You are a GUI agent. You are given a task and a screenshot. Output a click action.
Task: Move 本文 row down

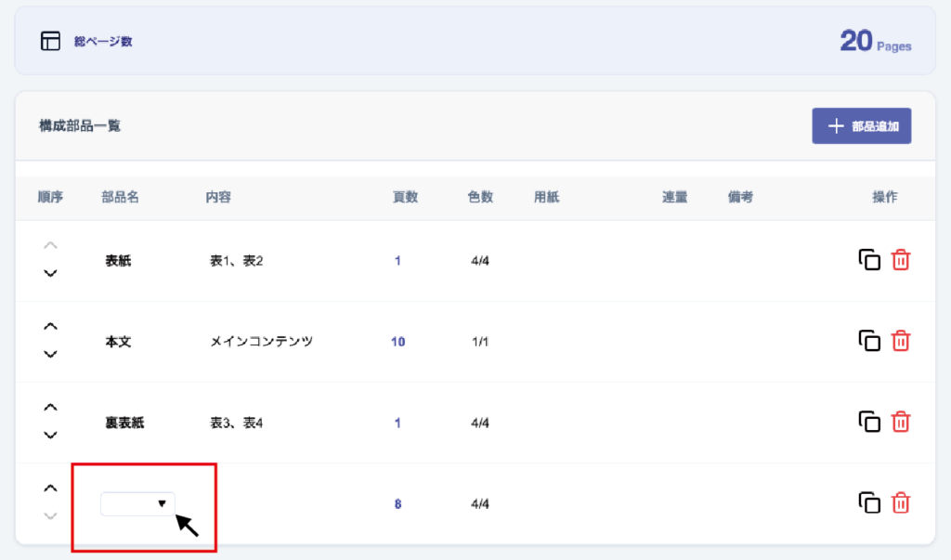point(51,354)
